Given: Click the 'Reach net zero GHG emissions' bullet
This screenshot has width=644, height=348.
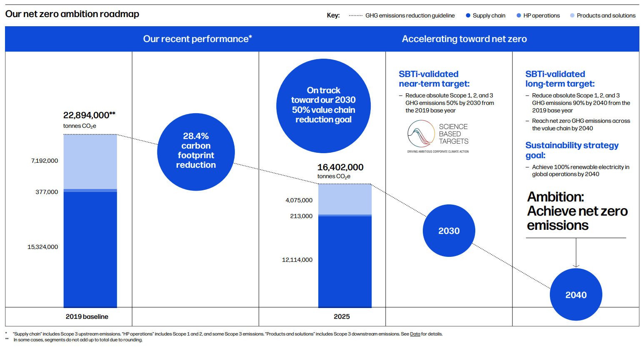Looking at the screenshot, I should click(581, 124).
